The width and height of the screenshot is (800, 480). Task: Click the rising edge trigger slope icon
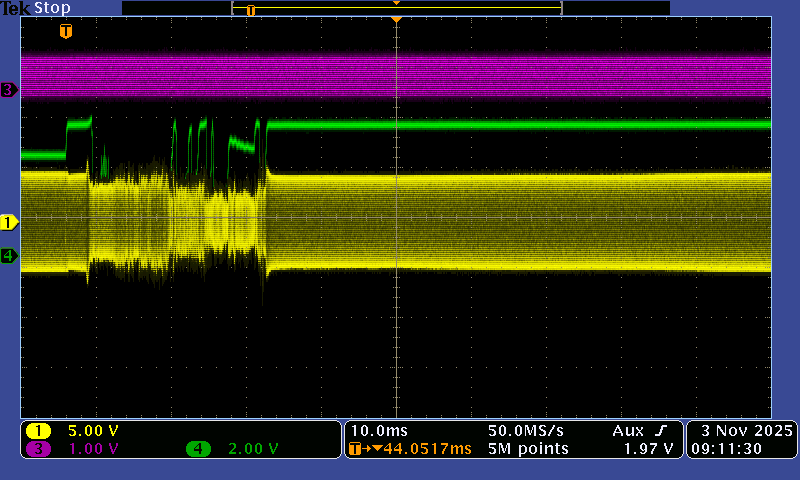tap(663, 430)
